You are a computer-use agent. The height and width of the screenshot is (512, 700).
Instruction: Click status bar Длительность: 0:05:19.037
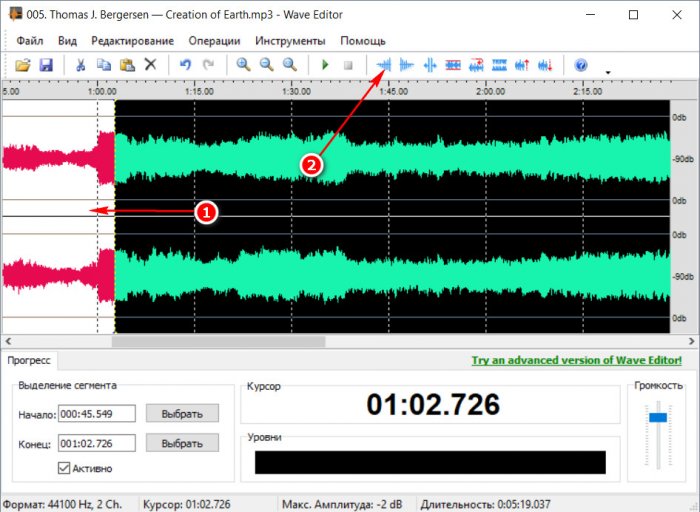coord(485,504)
